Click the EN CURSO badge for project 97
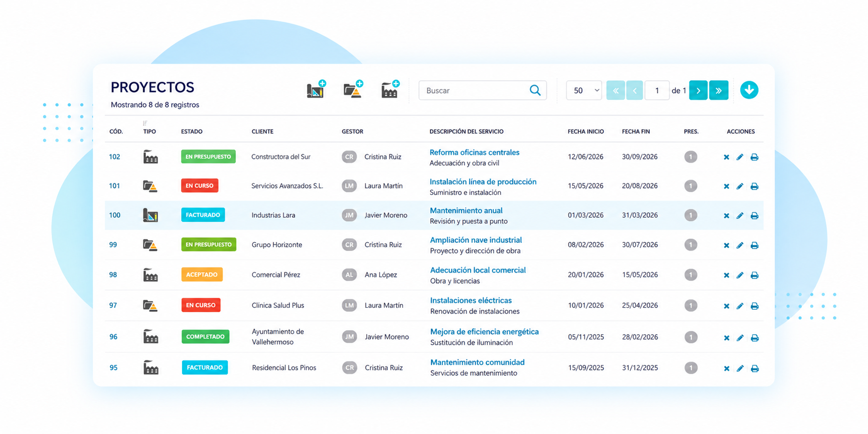868x434 pixels. [201, 305]
